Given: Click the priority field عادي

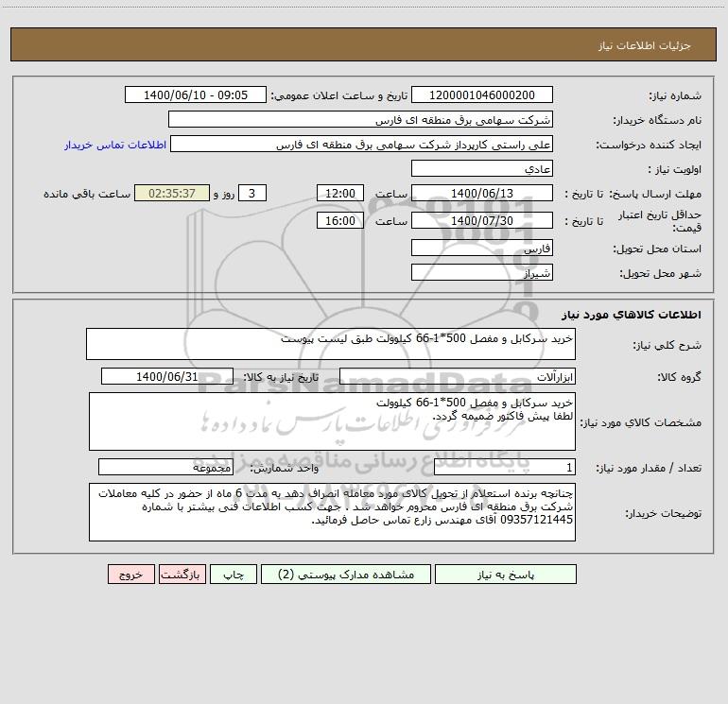Looking at the screenshot, I should pyautogui.click(x=482, y=168).
